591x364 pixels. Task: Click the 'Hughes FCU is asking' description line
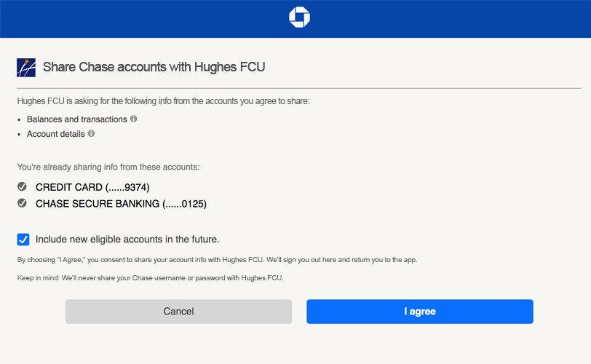pyautogui.click(x=163, y=101)
